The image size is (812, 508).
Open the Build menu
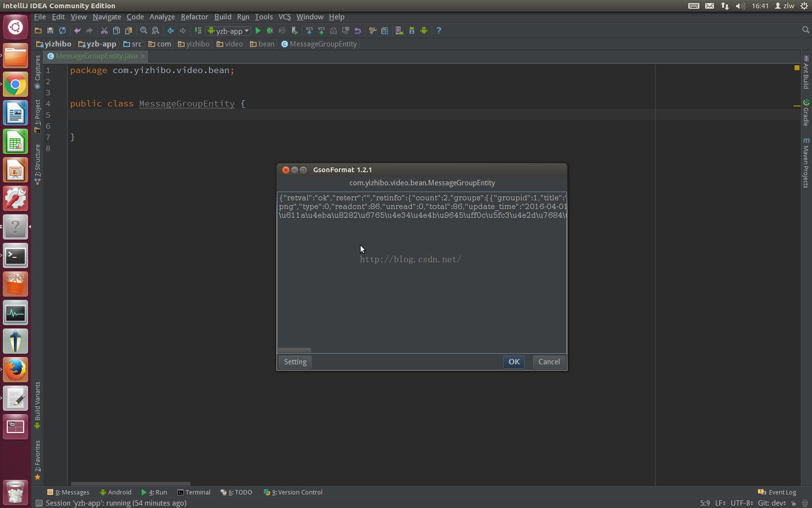click(223, 17)
